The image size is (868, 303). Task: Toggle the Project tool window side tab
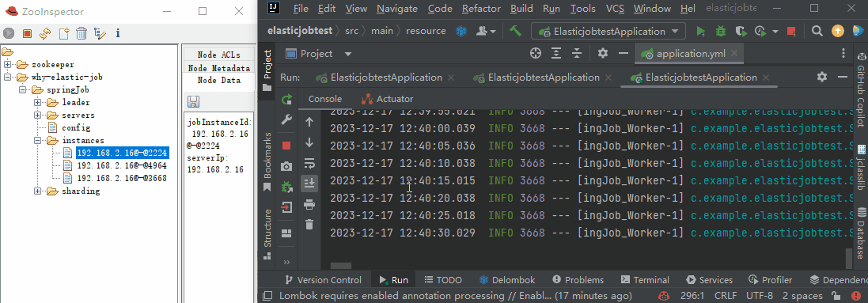[x=267, y=70]
